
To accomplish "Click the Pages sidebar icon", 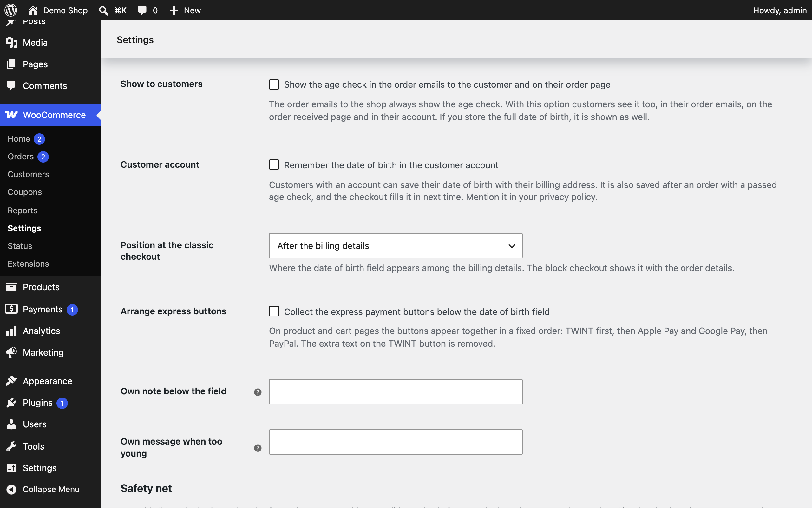I will point(11,64).
